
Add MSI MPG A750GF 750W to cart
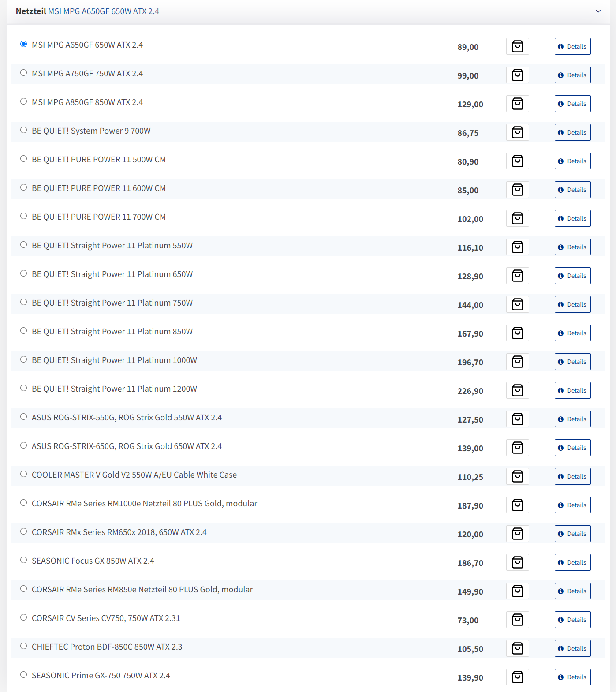(x=517, y=75)
